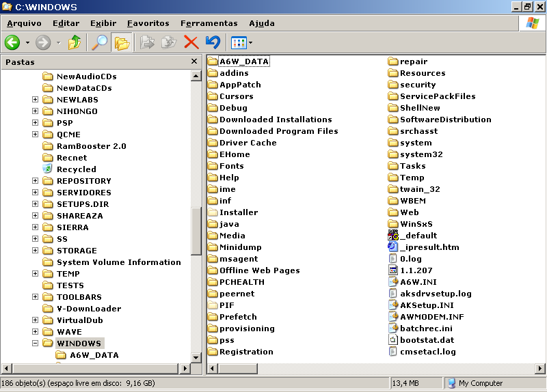
Task: Click the Windows logo in the menu bar
Action: point(533,23)
